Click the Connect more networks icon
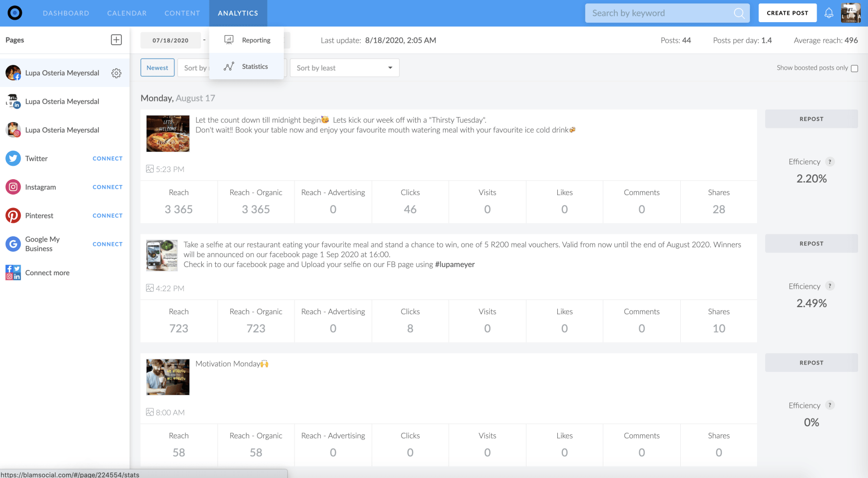 tap(13, 273)
